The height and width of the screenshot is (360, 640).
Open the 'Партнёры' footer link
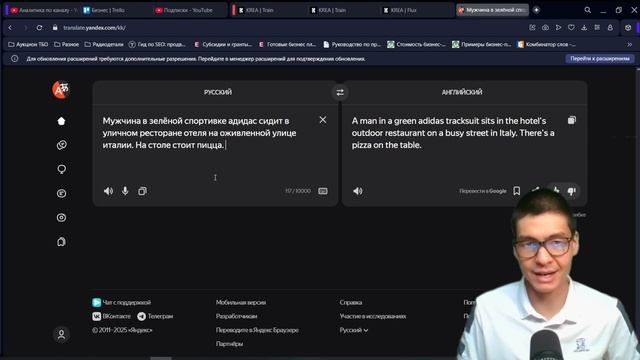pos(229,344)
